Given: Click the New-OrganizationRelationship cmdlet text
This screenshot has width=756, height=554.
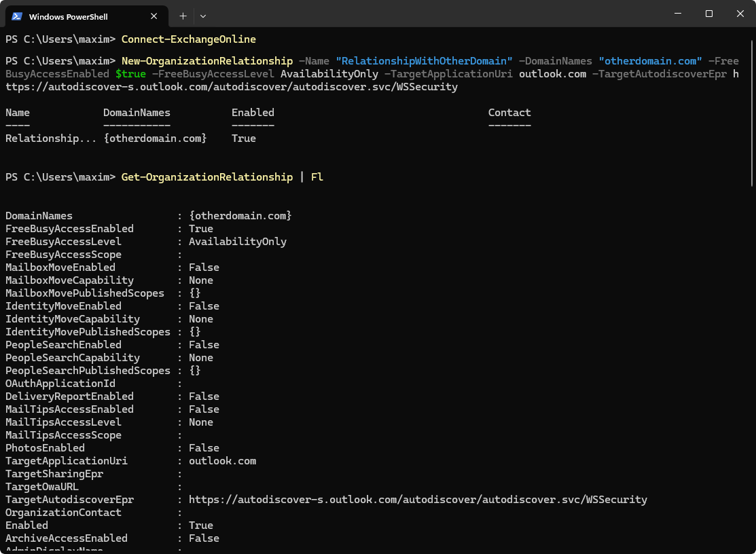Looking at the screenshot, I should tap(206, 61).
